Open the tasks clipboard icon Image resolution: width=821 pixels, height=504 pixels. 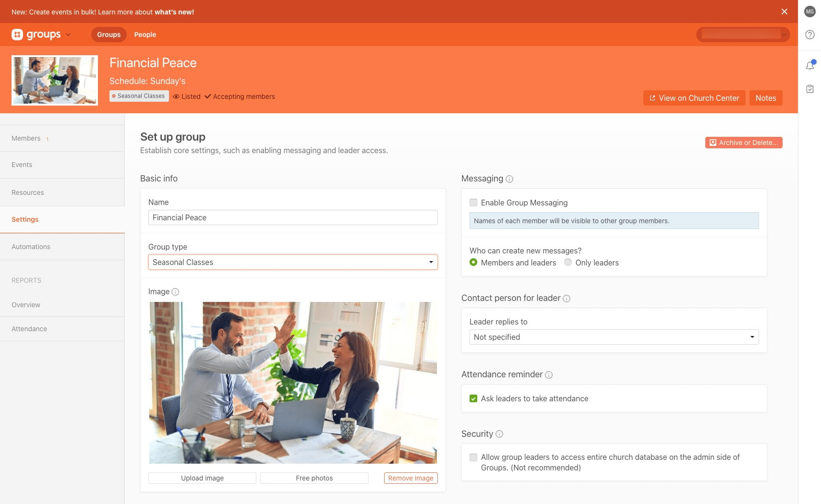click(x=810, y=89)
